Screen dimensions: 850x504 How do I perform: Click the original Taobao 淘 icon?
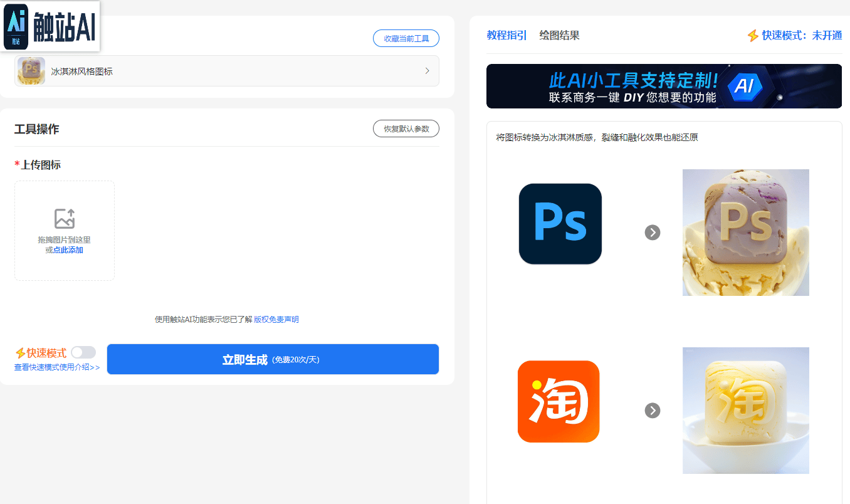coord(559,401)
